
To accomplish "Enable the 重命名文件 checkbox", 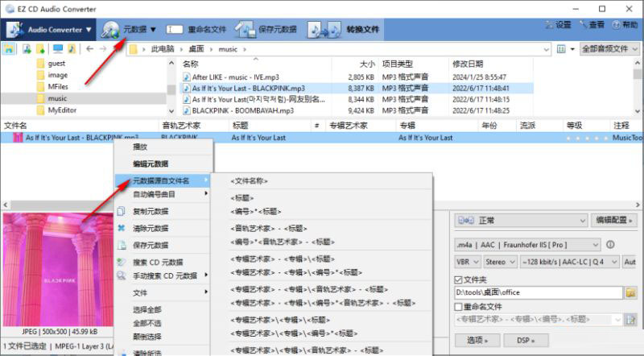I will [458, 307].
